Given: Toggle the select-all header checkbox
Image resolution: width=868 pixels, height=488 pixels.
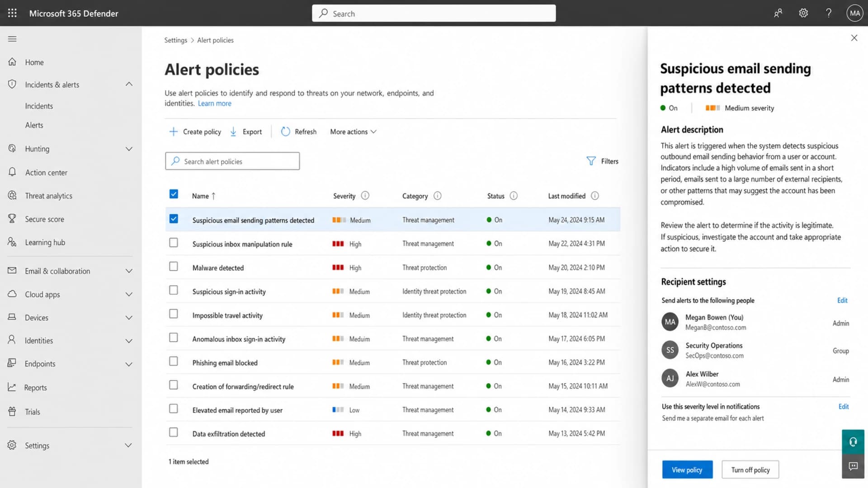Looking at the screenshot, I should [x=174, y=194].
